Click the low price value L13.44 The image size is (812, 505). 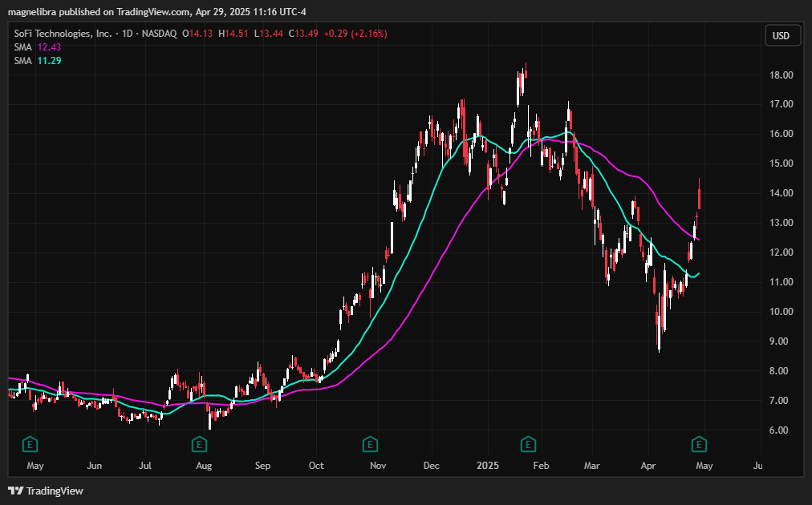click(x=269, y=34)
